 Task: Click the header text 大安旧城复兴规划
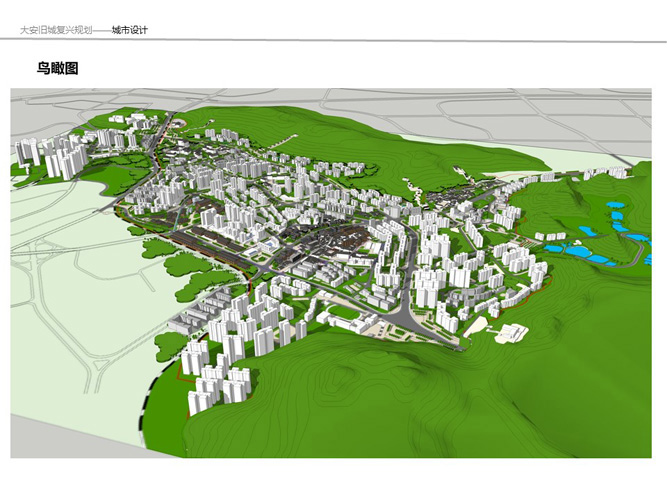(x=56, y=30)
